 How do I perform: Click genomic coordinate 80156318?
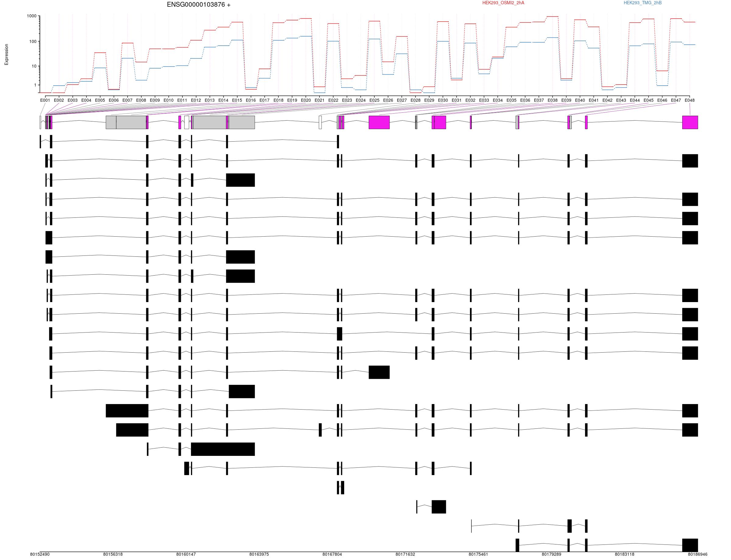[113, 554]
